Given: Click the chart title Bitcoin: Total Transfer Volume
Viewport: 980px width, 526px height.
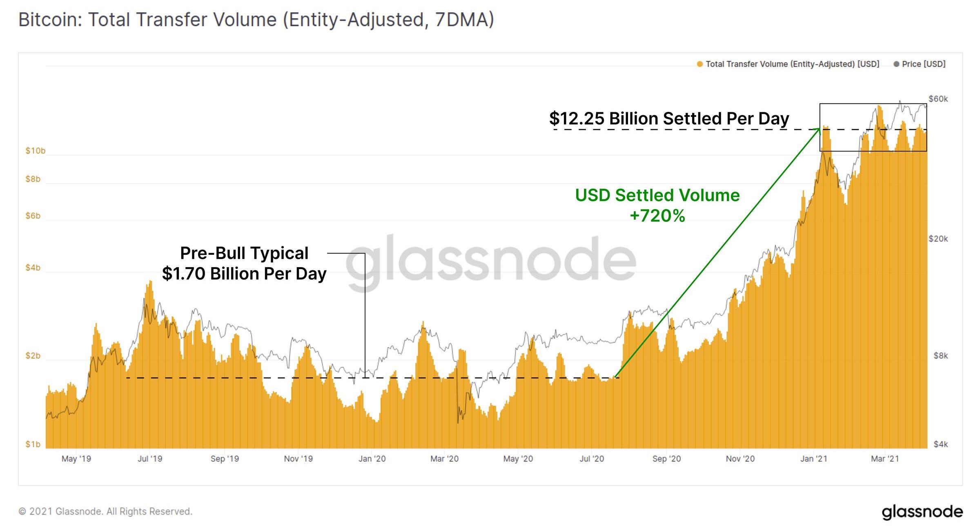Looking at the screenshot, I should pos(256,20).
